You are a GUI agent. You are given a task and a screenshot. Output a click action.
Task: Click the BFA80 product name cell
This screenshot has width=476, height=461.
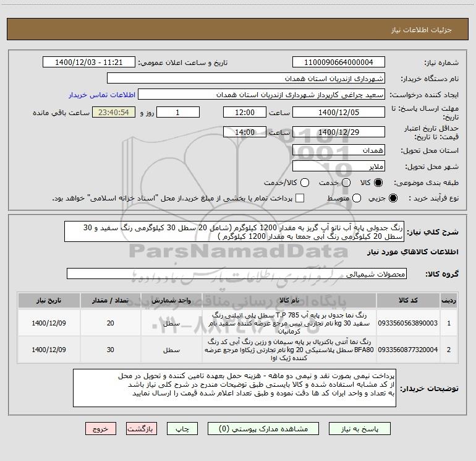[289, 350]
